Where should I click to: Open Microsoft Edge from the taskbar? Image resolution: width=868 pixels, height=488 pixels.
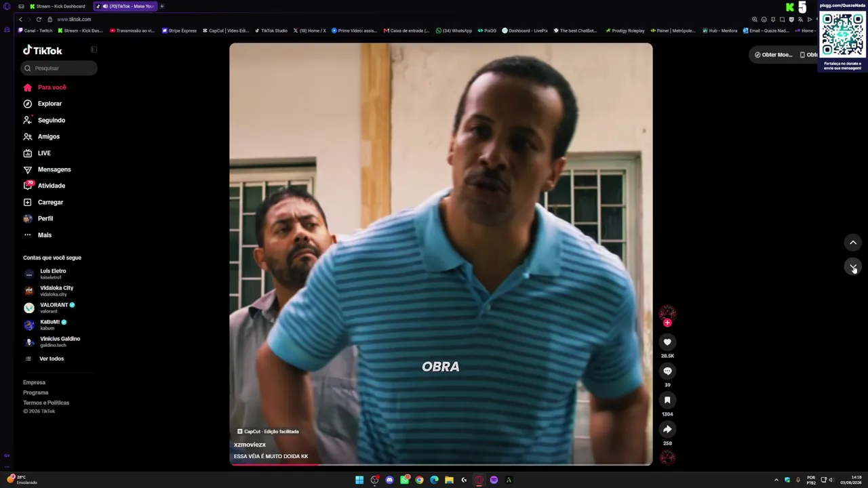[x=434, y=480]
